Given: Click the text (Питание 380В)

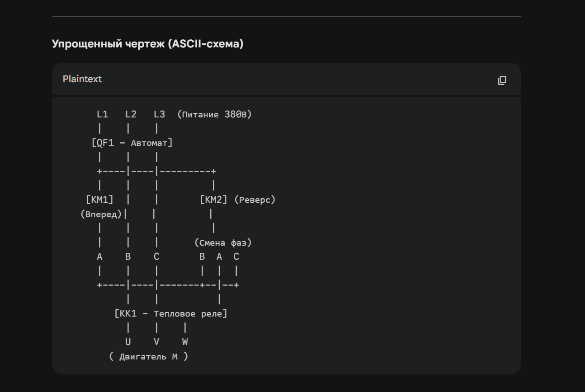Looking at the screenshot, I should (214, 114).
